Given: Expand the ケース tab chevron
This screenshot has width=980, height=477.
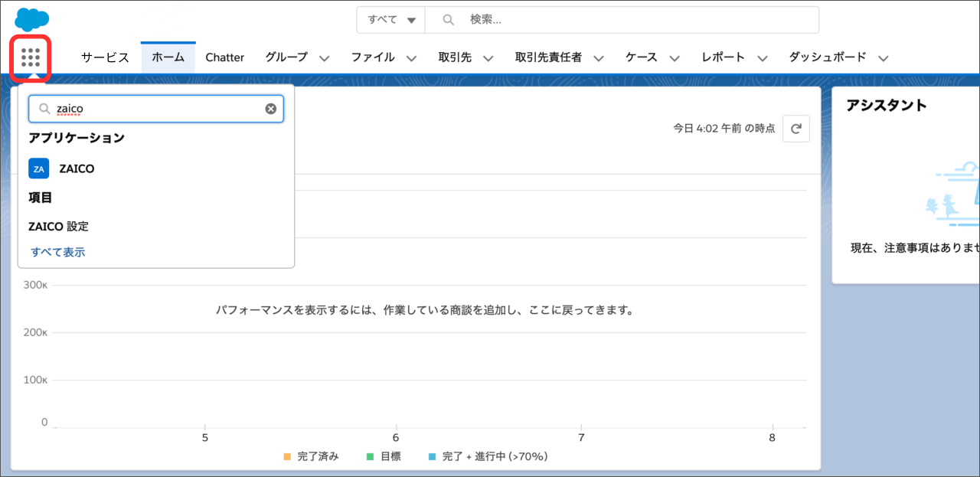Looking at the screenshot, I should (x=675, y=58).
